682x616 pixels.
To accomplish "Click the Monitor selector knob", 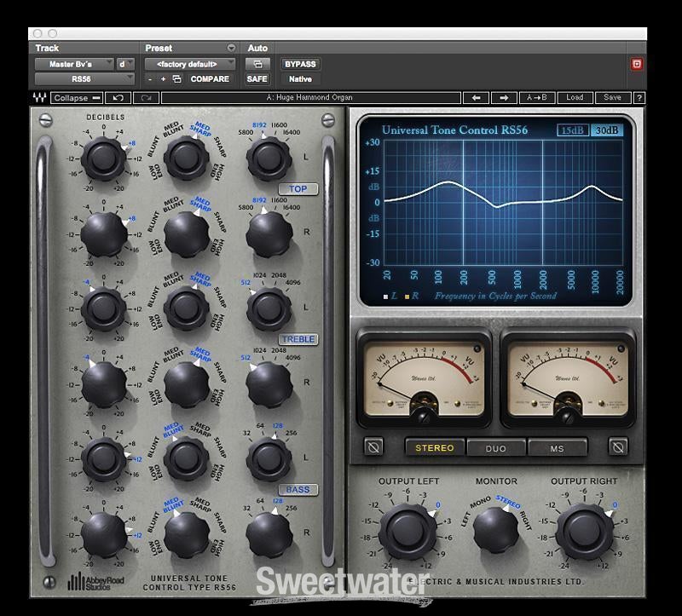I will pos(496,530).
